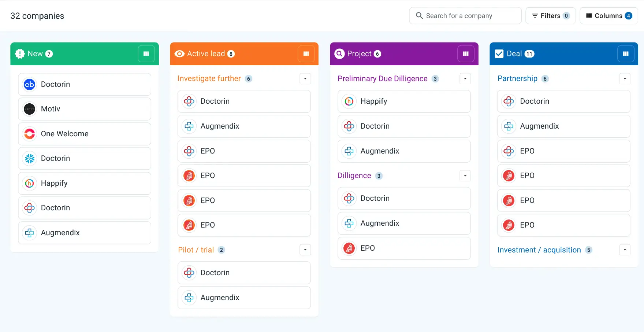Click the column icon in Project header
Image resolution: width=644 pixels, height=332 pixels.
point(466,54)
